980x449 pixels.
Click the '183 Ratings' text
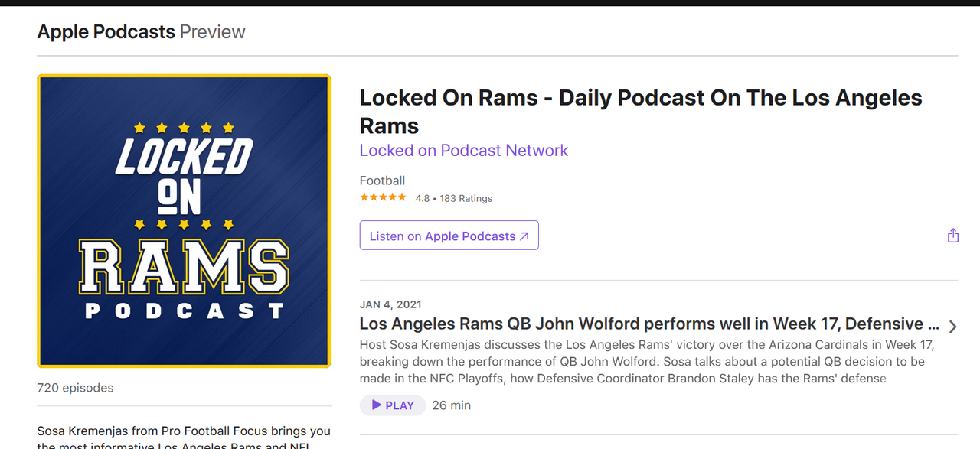(x=466, y=198)
